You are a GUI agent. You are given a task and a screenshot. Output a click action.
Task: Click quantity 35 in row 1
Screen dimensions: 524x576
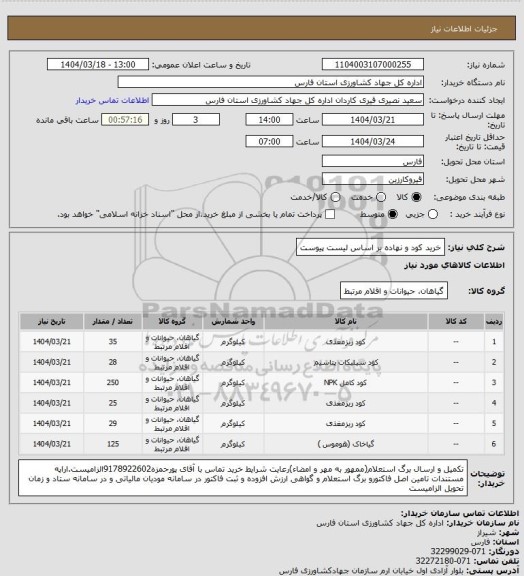(112, 342)
